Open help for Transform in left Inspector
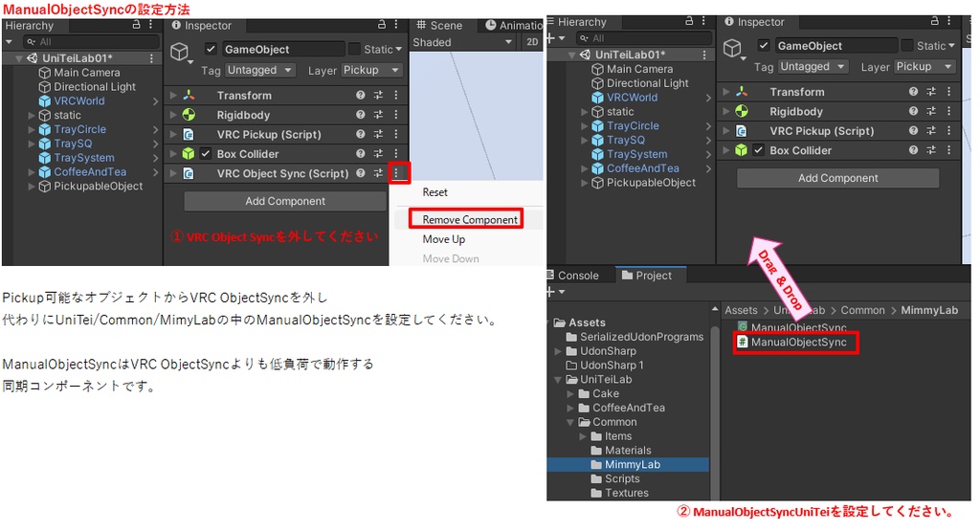 pyautogui.click(x=361, y=95)
